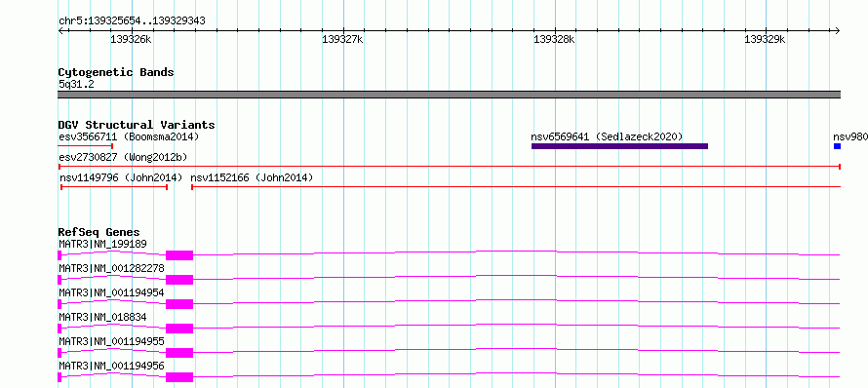Click the 5q31.2 band label

pyautogui.click(x=76, y=84)
